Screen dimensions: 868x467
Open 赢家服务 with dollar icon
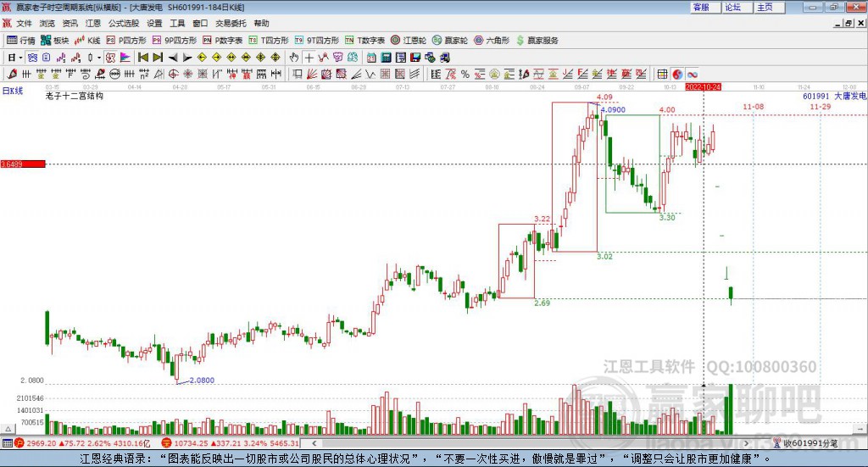click(537, 41)
